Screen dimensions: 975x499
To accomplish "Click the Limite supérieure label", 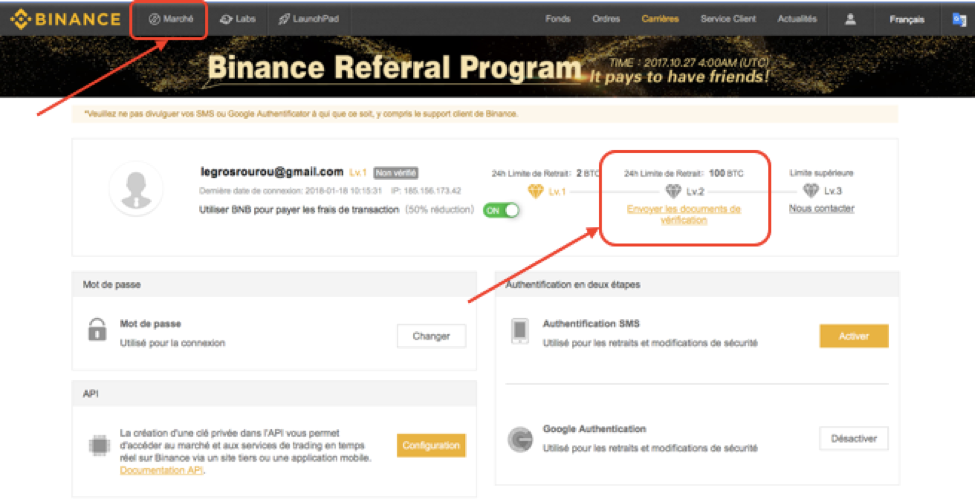I will (821, 173).
